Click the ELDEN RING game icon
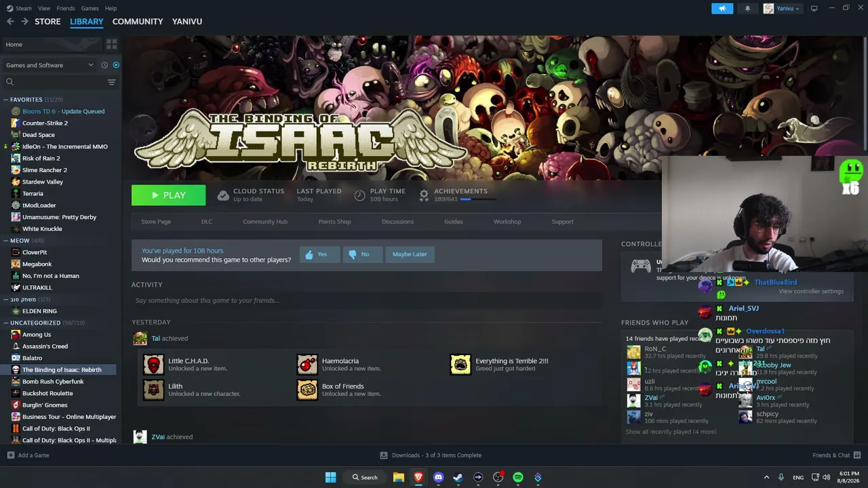868x488 pixels. (16, 311)
